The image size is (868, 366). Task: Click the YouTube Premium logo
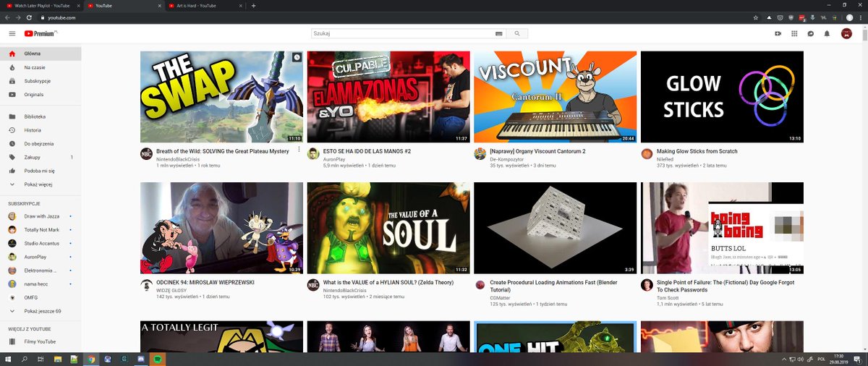[41, 33]
